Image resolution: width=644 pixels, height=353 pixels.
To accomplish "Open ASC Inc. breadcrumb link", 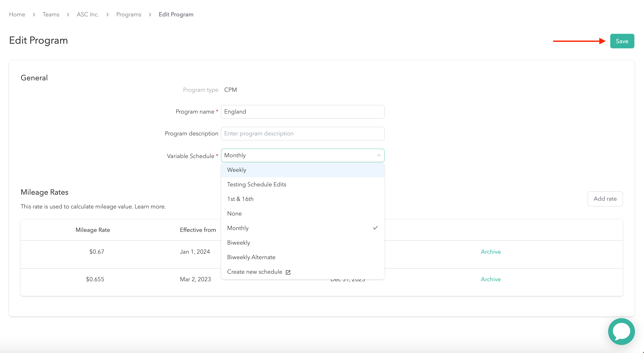I will [88, 15].
